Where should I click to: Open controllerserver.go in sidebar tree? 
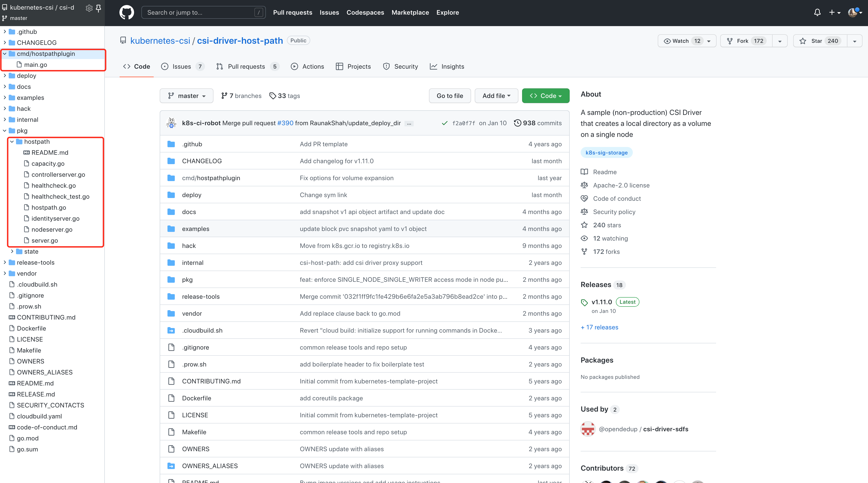tap(58, 175)
